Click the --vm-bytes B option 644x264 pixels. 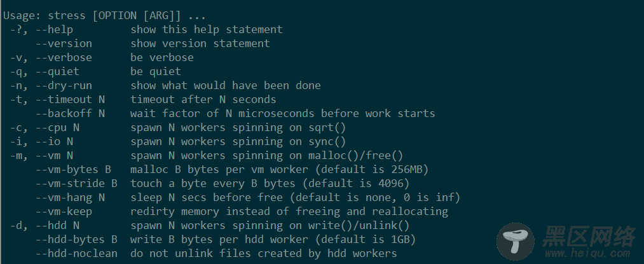coord(73,169)
